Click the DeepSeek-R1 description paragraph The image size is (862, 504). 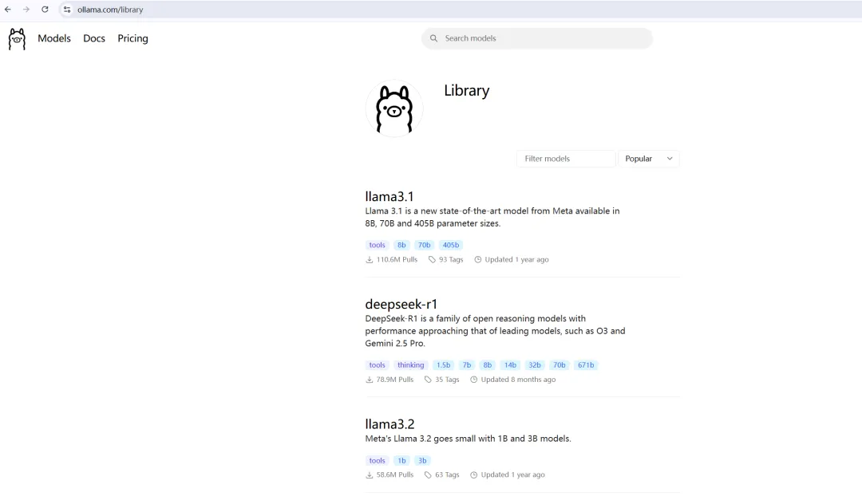[496, 331]
